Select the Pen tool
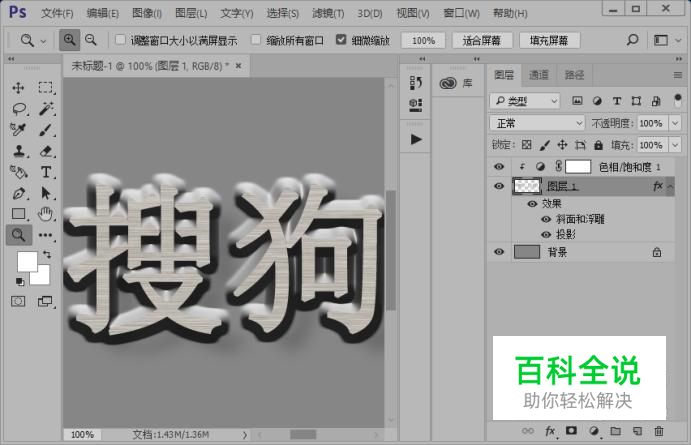This screenshot has height=445, width=691. [19, 193]
